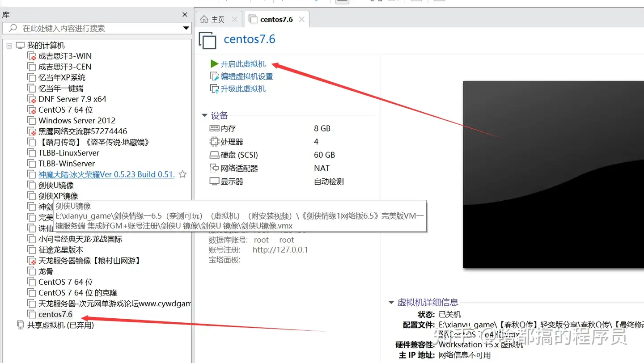This screenshot has width=644, height=363.
Task: Close the 主页 tab
Action: pos(235,20)
